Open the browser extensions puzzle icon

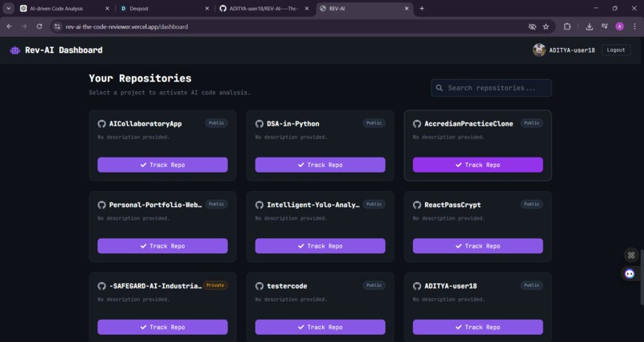click(567, 26)
